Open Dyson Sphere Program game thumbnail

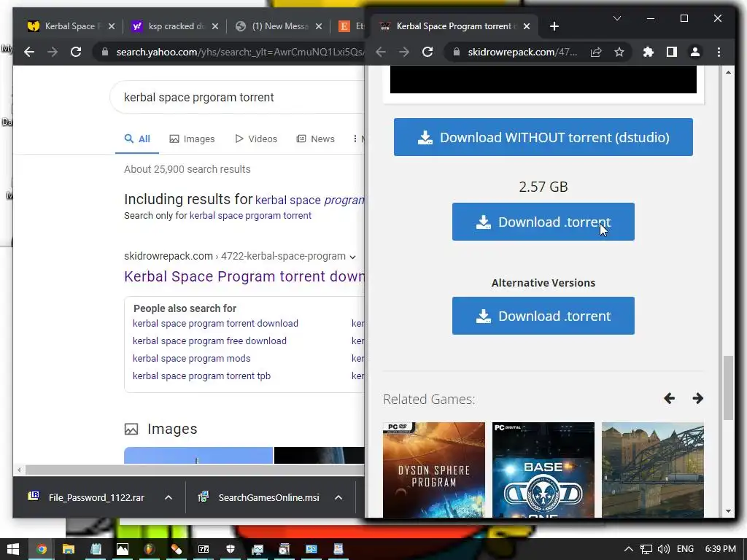434,470
